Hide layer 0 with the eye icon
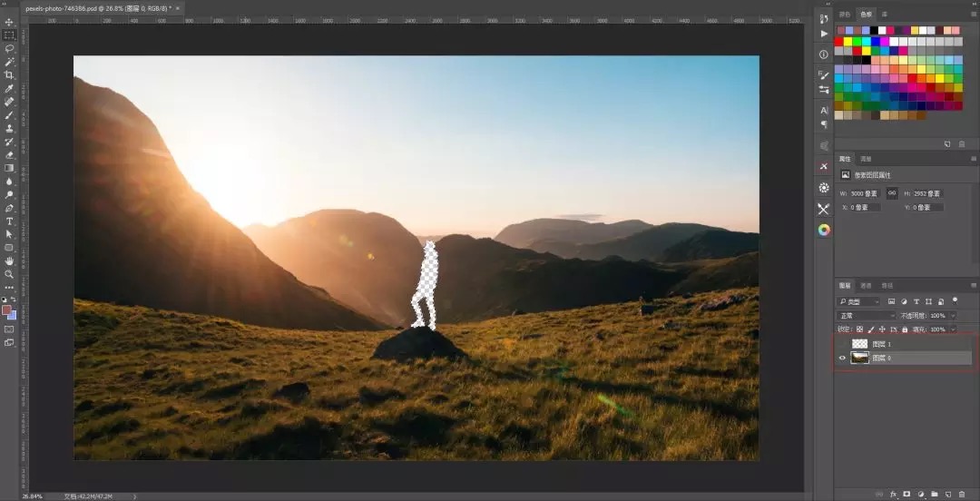 tap(842, 358)
